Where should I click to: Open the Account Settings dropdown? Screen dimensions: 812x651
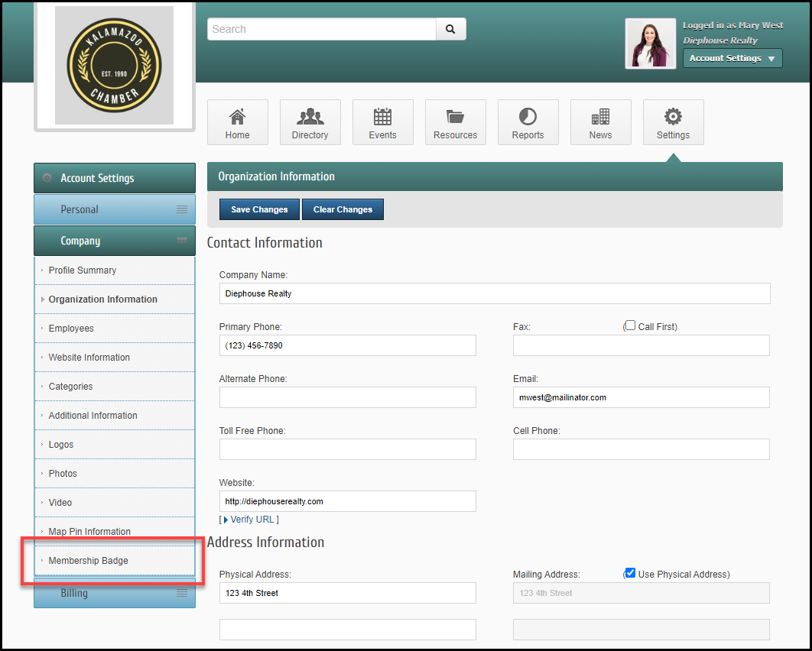point(732,58)
